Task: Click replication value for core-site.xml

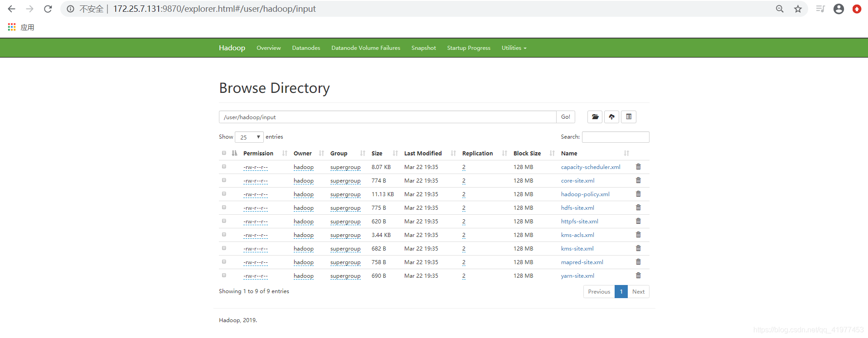Action: pos(464,181)
